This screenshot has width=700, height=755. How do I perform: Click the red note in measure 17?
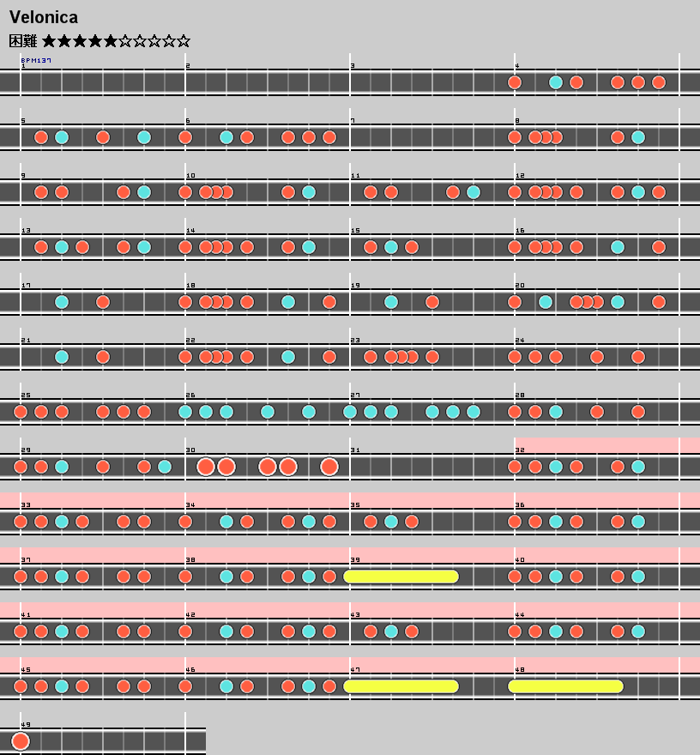103,302
